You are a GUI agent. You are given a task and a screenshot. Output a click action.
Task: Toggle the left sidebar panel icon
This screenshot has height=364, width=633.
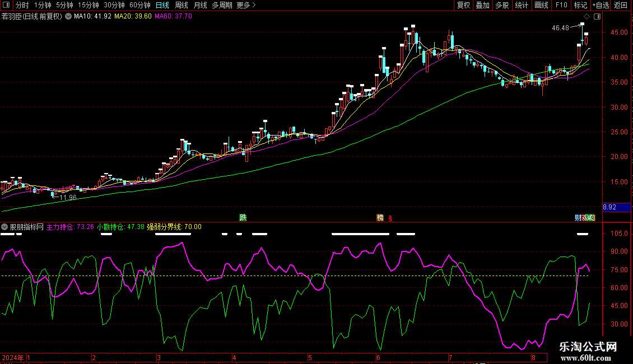click(x=7, y=5)
